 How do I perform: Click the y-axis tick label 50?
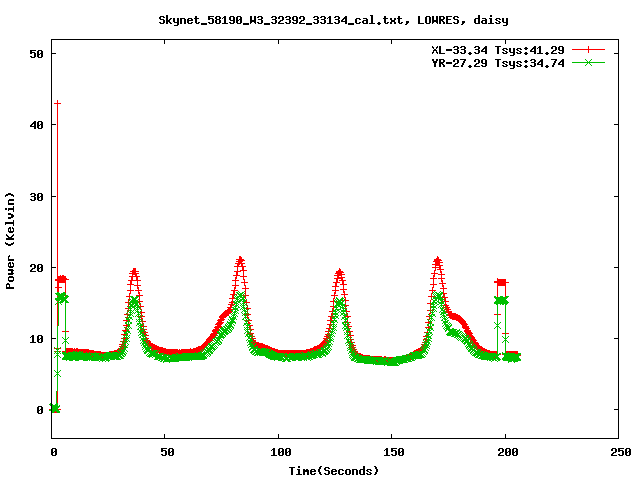[x=36, y=54]
